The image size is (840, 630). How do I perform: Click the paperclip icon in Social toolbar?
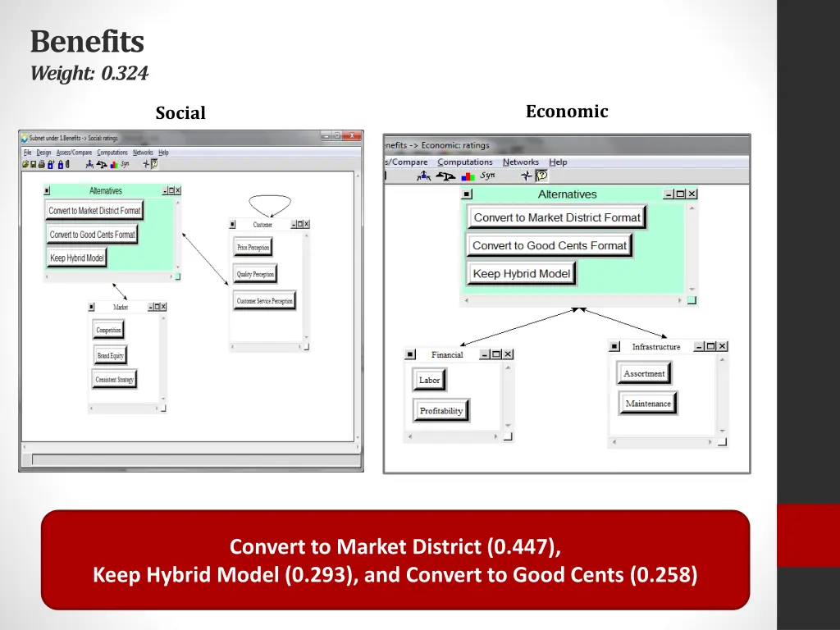[x=67, y=164]
